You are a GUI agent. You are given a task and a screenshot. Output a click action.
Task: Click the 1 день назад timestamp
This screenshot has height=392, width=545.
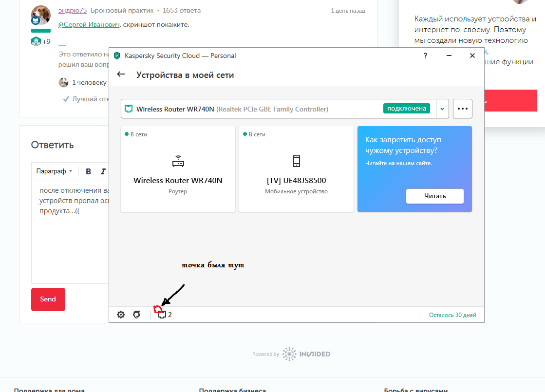tap(348, 11)
